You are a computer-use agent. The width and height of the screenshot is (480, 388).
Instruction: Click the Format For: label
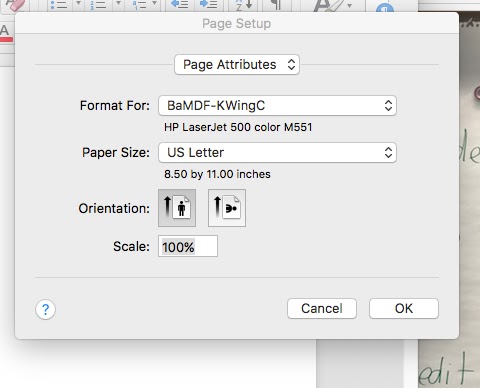coord(115,106)
